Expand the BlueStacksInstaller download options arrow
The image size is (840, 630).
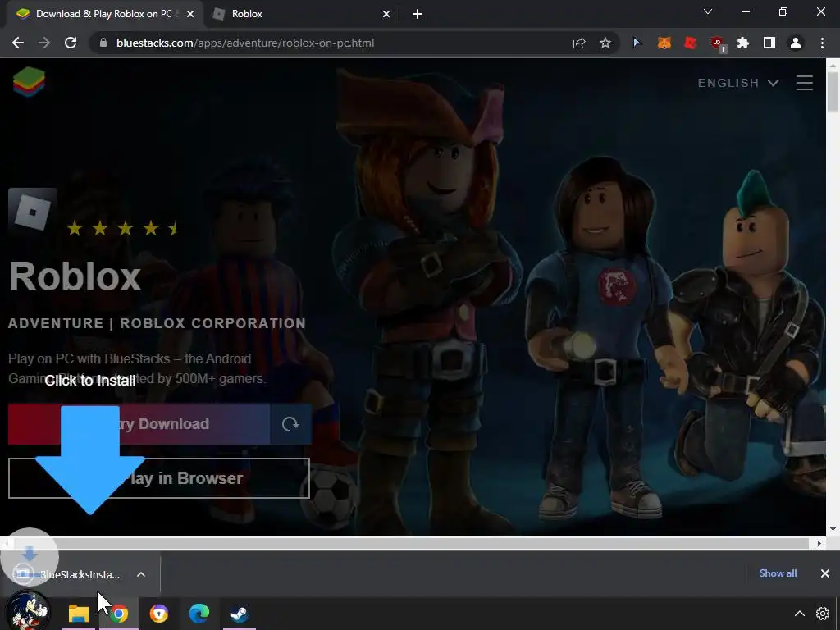coord(141,574)
